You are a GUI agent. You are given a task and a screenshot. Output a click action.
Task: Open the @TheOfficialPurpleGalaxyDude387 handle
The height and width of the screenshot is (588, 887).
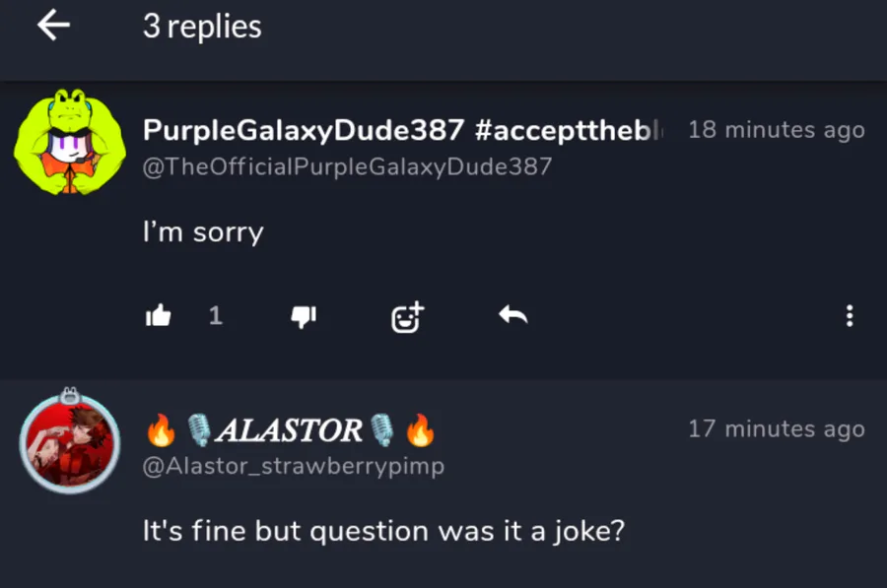347,166
